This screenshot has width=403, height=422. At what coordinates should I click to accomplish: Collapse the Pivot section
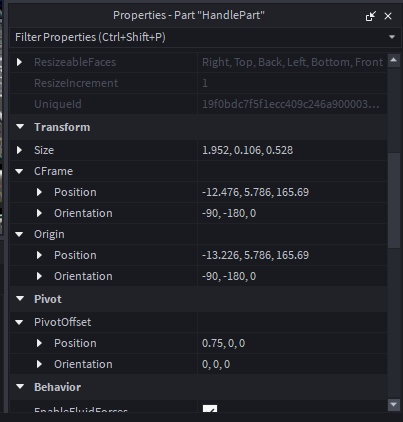click(20, 299)
